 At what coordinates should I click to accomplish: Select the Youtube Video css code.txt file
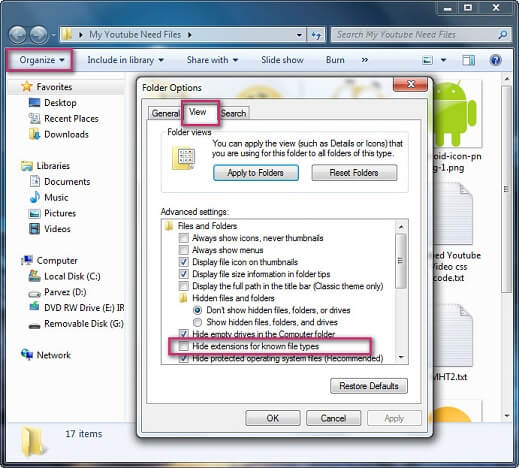tap(455, 233)
